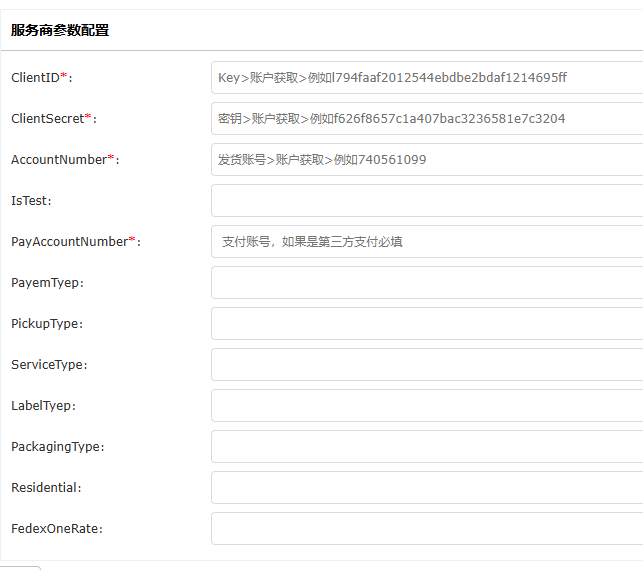Select the PickupType text box

(426, 324)
